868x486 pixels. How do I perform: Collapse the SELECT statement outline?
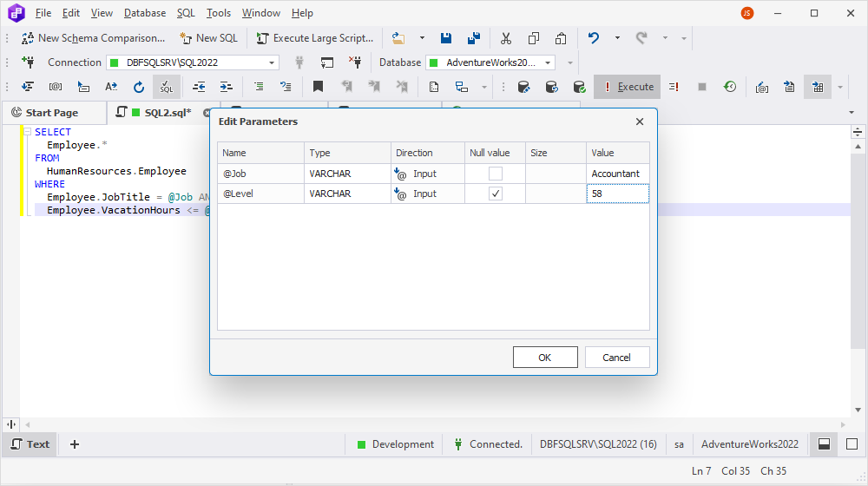point(27,132)
